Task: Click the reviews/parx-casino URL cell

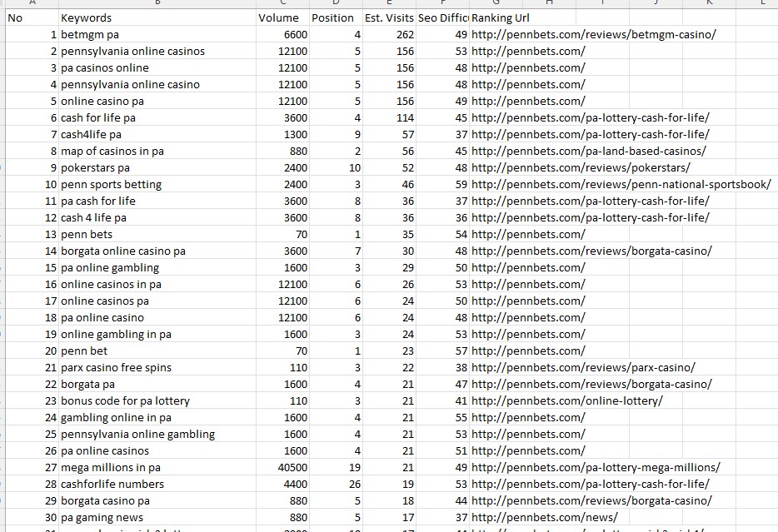Action: point(583,368)
